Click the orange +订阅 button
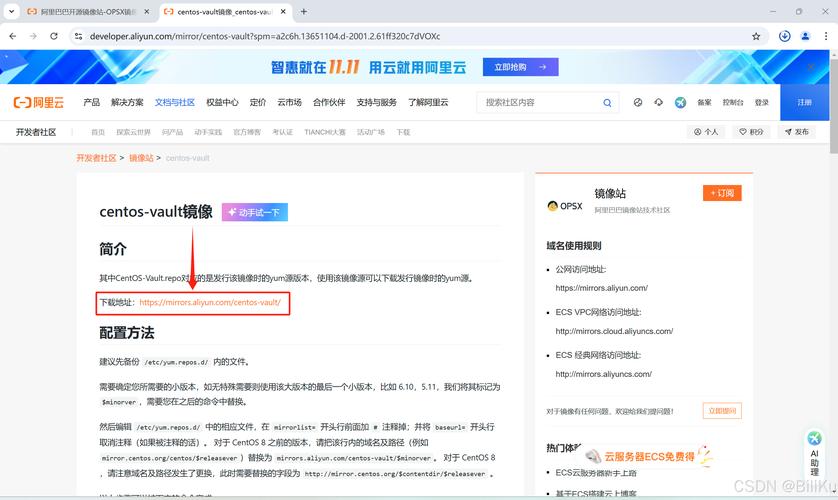The height and width of the screenshot is (500, 838). pyautogui.click(x=722, y=193)
